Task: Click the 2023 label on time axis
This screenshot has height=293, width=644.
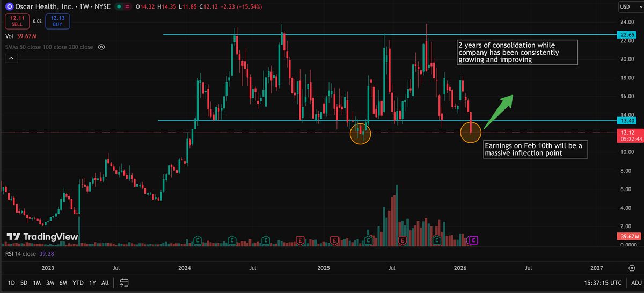Action: (x=47, y=267)
